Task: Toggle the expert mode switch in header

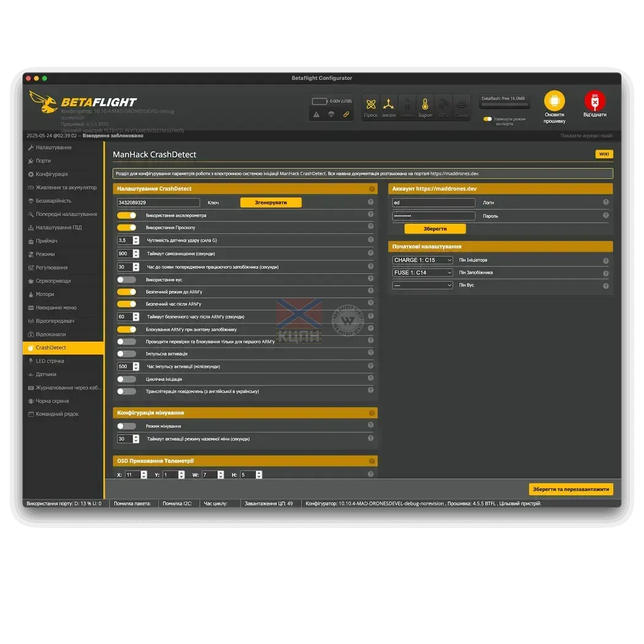Action: 488,119
